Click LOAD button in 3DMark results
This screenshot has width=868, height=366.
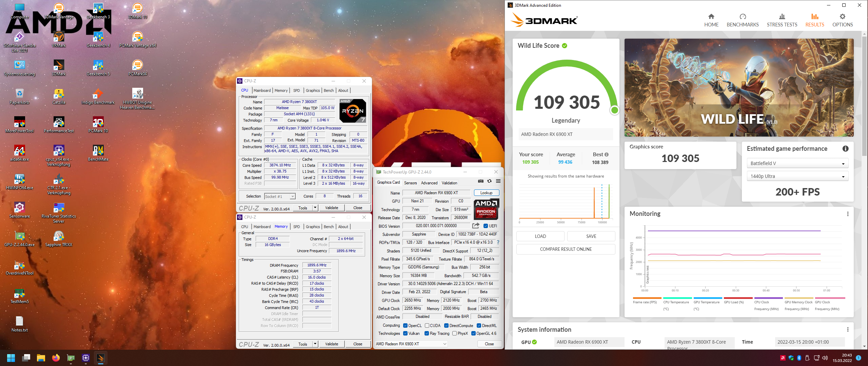540,236
